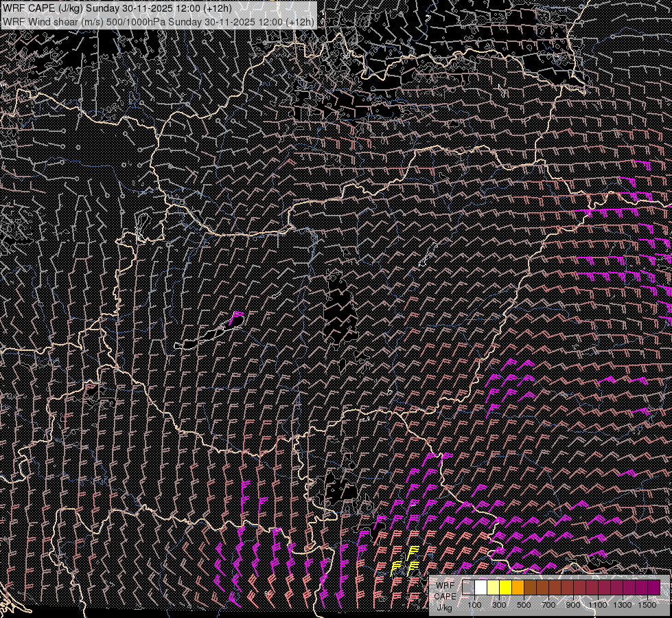Click the J/kg unit label in legend
This screenshot has height=618, width=672.
click(x=444, y=607)
